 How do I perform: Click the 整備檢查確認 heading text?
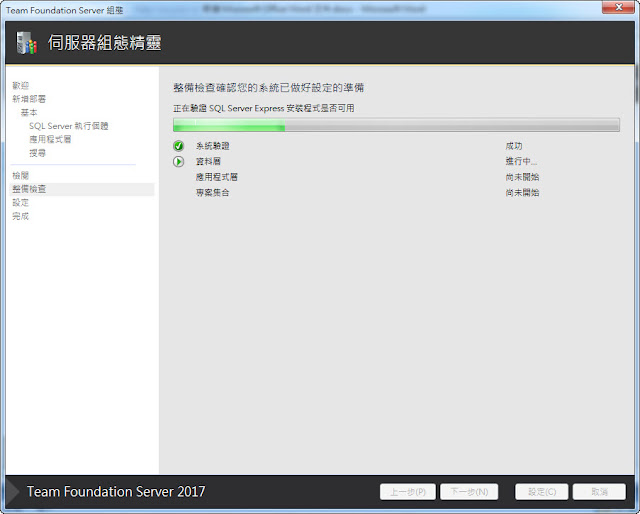point(269,88)
